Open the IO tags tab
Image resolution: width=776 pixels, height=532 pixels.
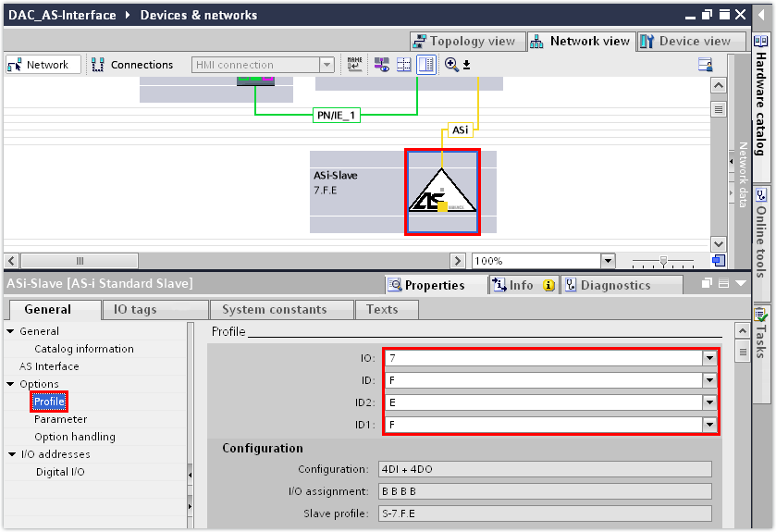coord(129,309)
